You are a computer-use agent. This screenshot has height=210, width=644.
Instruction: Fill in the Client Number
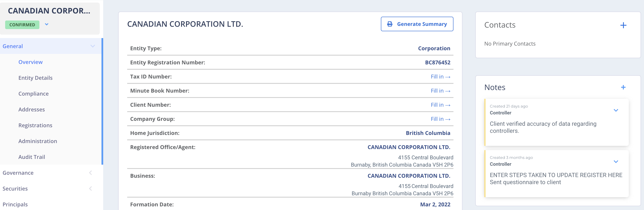[x=440, y=105]
